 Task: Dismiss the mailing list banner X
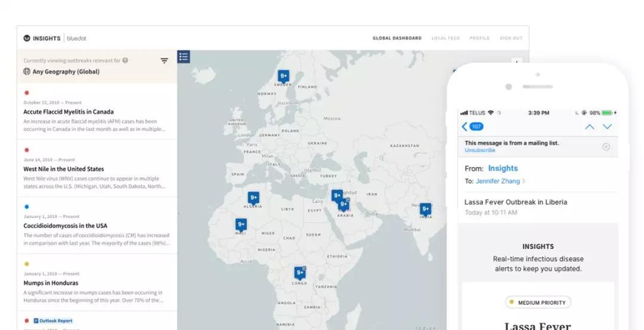point(606,147)
